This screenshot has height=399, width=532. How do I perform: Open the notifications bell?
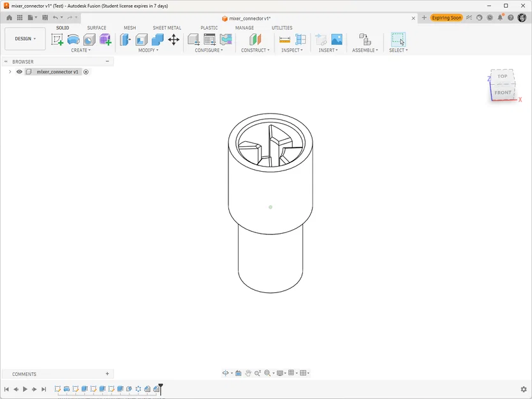click(500, 18)
